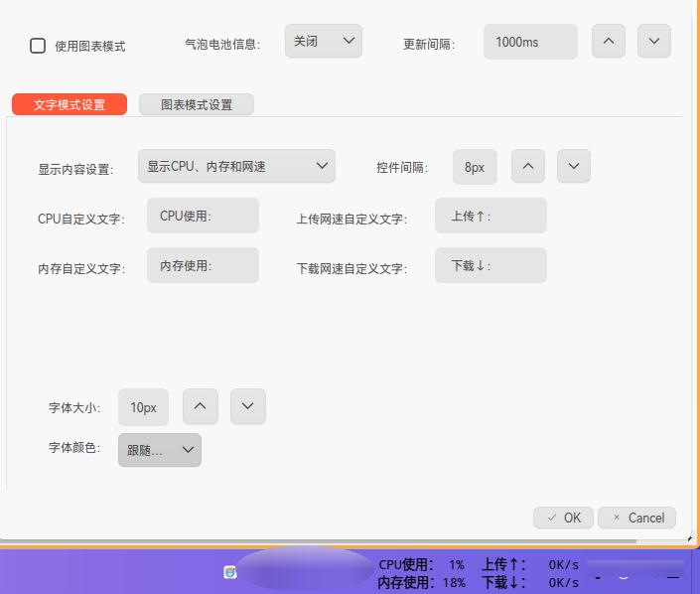Open the 气泡电池信息 dropdown showing 关闭
Viewport: 700px width, 594px height.
pyautogui.click(x=324, y=41)
